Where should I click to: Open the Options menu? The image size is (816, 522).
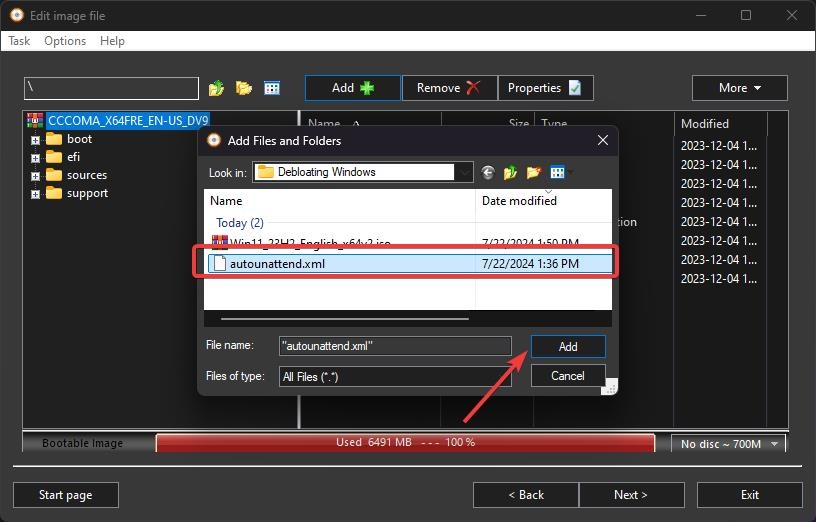pyautogui.click(x=65, y=41)
